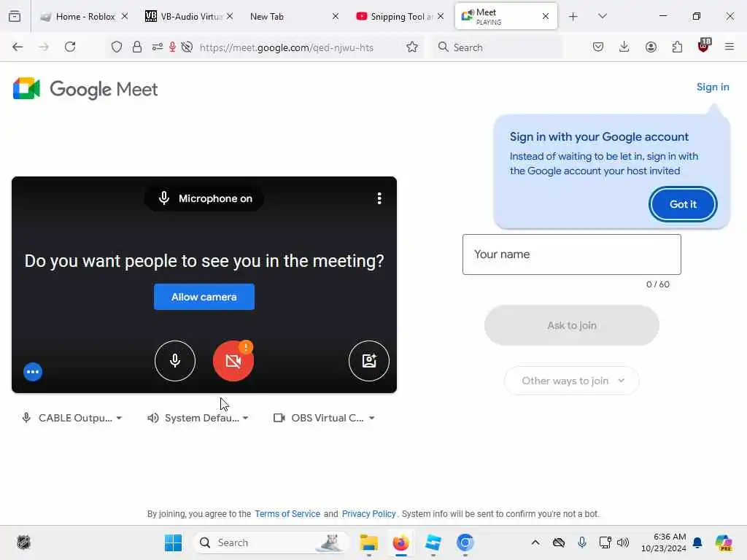
Task: Go forward with the forward arrow
Action: pos(44,47)
